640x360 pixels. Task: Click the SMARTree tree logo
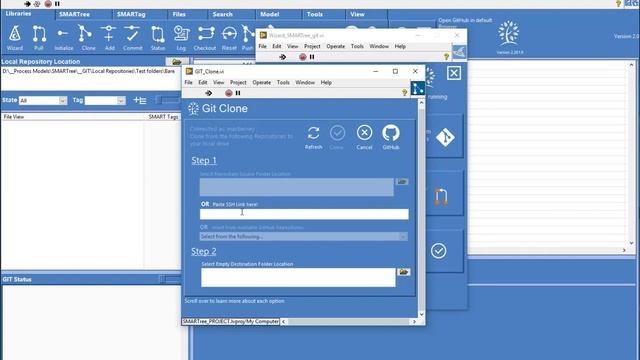(508, 33)
